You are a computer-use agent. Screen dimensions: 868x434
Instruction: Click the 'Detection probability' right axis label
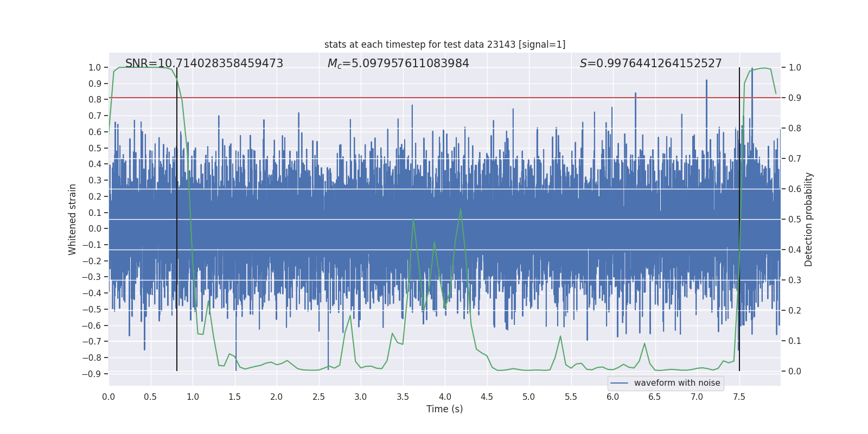pos(809,219)
